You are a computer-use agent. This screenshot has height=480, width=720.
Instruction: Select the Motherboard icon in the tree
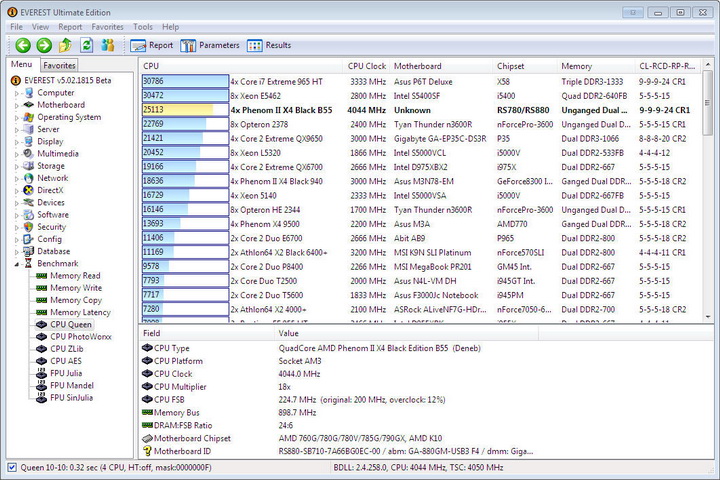[29, 105]
